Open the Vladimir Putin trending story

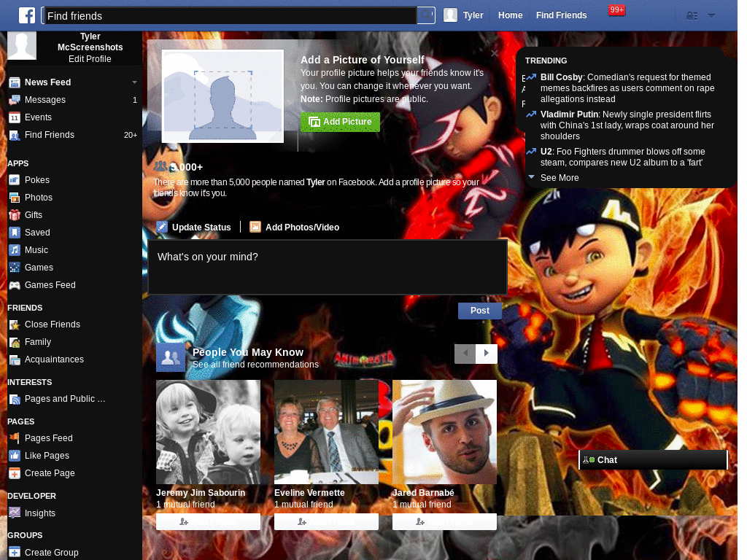627,125
